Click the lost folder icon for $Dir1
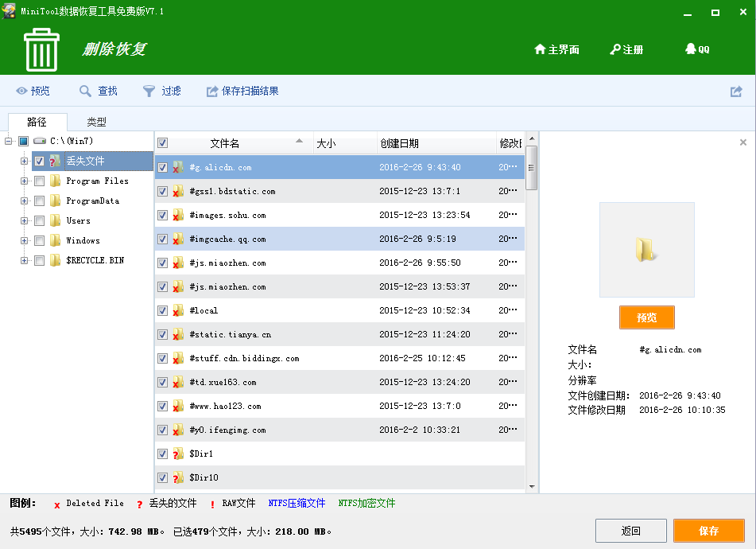756x549 pixels. point(178,454)
